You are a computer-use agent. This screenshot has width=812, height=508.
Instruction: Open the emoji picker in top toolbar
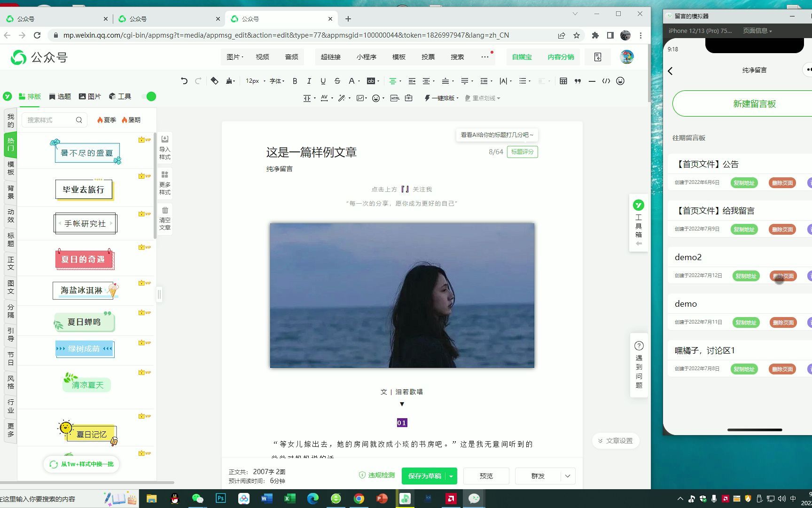tap(620, 81)
